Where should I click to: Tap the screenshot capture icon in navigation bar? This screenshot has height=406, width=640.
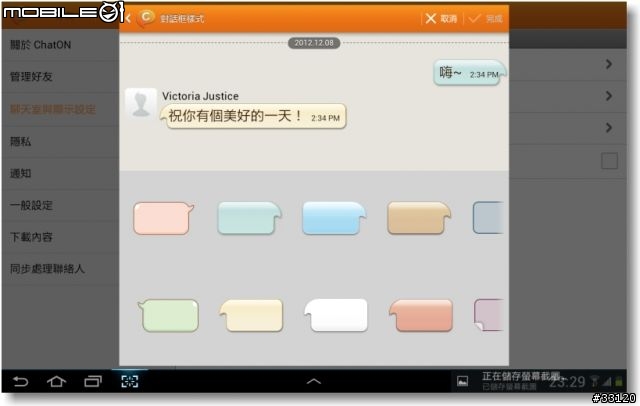(130, 382)
